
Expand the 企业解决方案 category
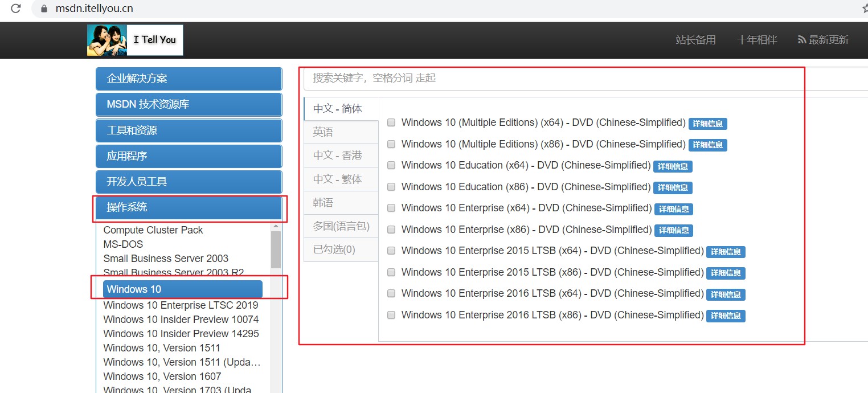tap(189, 79)
